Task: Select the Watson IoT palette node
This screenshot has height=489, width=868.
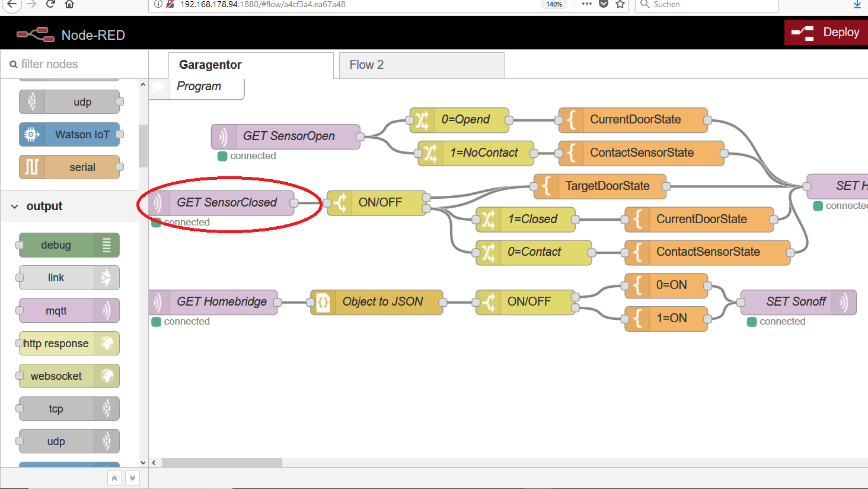Action: (69, 135)
